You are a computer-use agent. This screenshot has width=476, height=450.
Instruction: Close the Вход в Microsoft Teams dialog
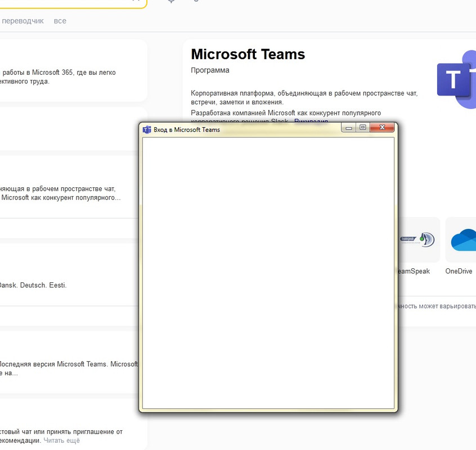coord(382,128)
